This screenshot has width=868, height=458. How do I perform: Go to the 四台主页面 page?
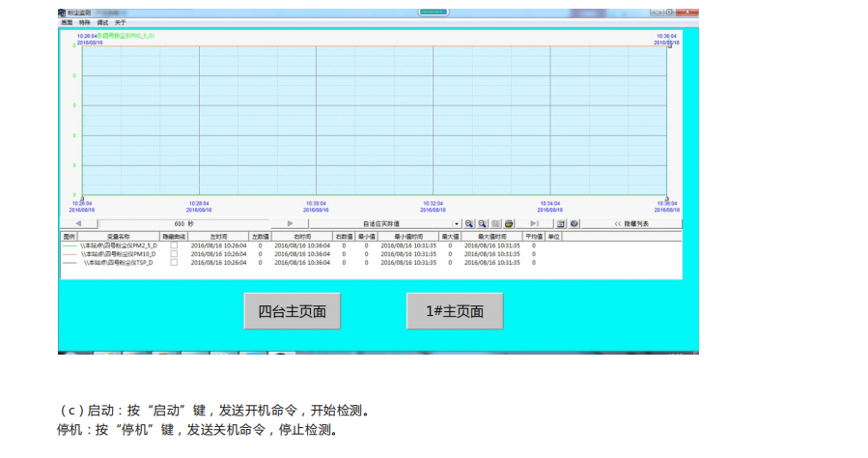coord(293,311)
